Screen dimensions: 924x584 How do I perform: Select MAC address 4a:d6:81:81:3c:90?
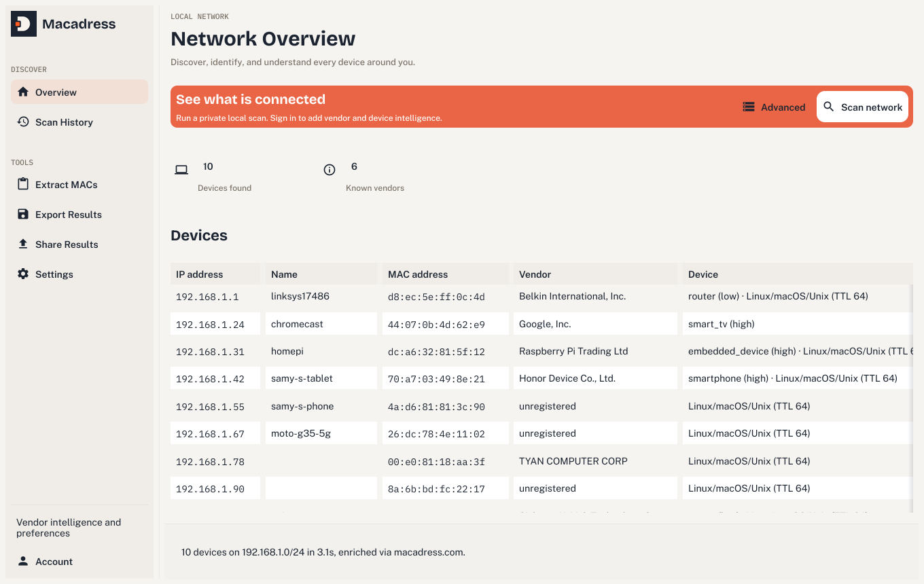click(436, 407)
